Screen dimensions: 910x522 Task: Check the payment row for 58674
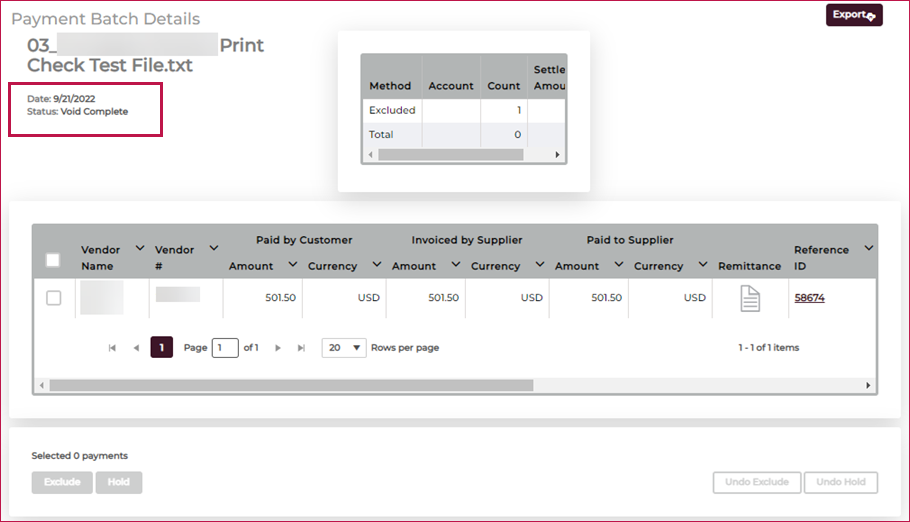[x=53, y=298]
